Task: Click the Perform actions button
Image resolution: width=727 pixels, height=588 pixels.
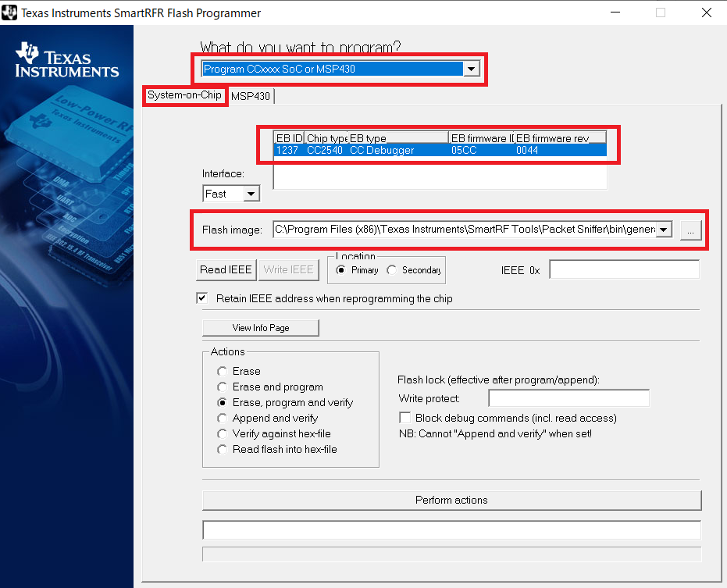Action: point(451,501)
